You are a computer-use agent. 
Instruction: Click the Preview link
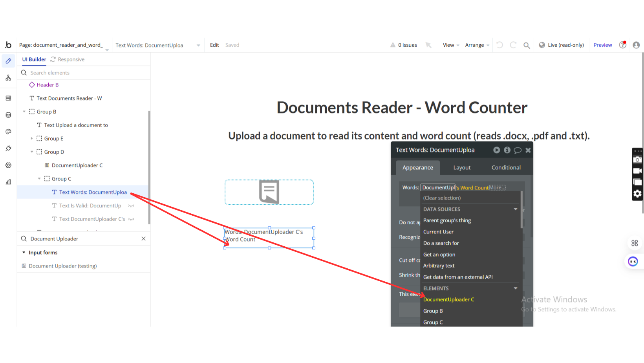coord(602,45)
